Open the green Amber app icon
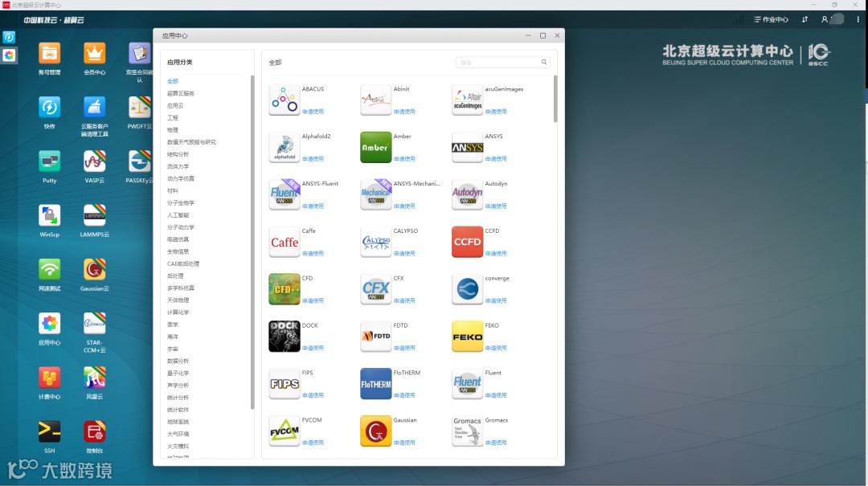Image resolution: width=868 pixels, height=486 pixels. coord(376,147)
